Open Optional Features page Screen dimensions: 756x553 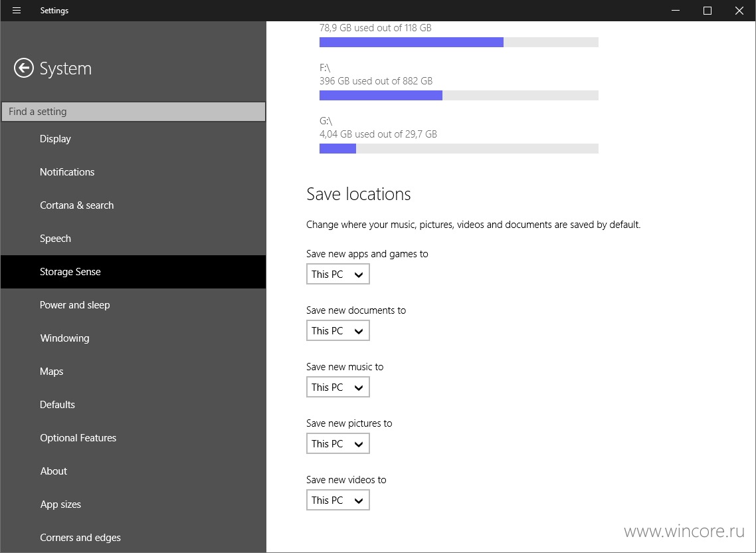pyautogui.click(x=133, y=439)
